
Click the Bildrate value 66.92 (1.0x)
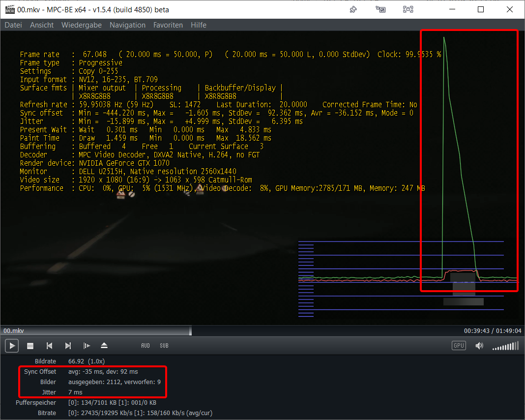click(87, 361)
